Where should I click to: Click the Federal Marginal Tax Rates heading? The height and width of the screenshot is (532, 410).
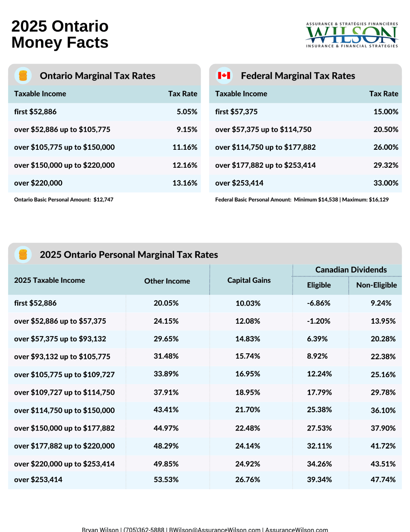click(x=298, y=76)
